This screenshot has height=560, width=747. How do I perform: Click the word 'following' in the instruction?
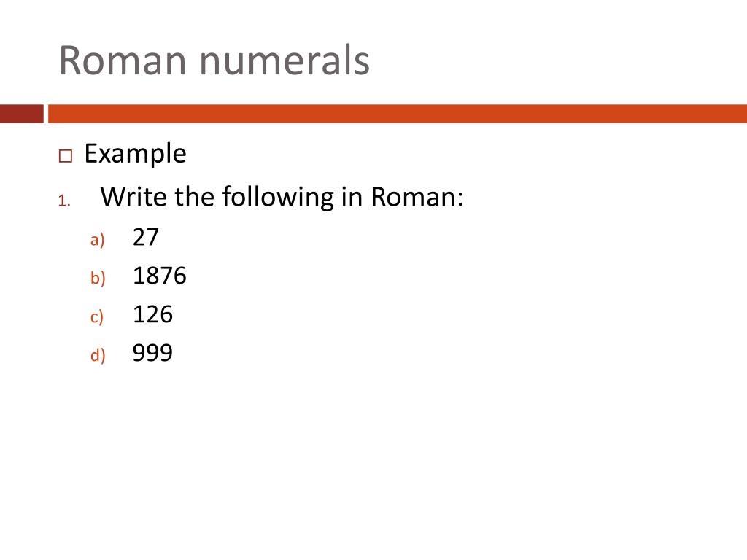click(x=278, y=197)
